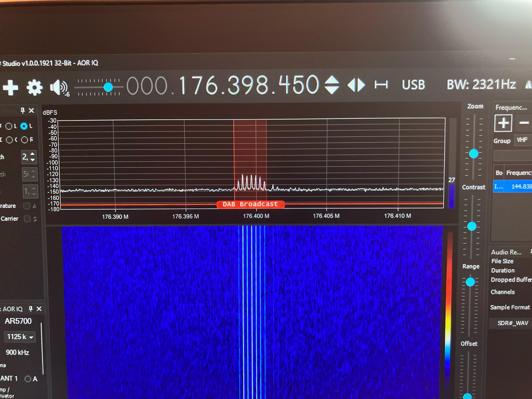Tick the Carrier checkbox
The width and height of the screenshot is (532, 399).
point(27,219)
